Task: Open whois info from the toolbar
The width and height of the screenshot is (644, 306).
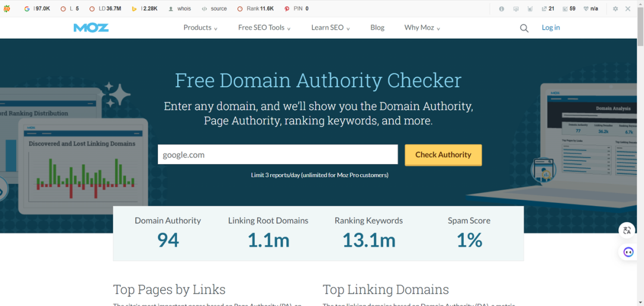Action: pos(180,8)
